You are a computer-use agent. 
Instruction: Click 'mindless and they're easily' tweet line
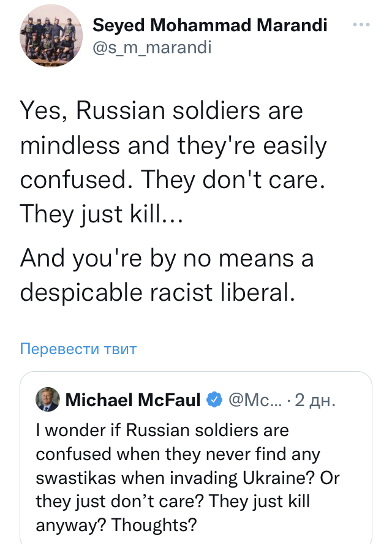click(173, 145)
